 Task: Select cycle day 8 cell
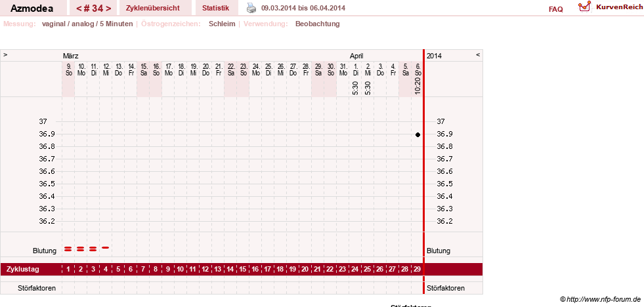click(156, 269)
